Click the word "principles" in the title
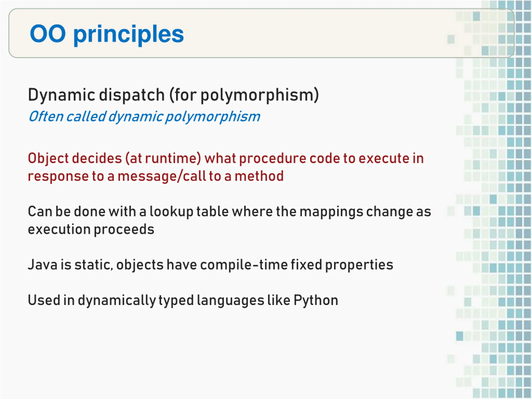Image resolution: width=532 pixels, height=399 pixels. 129,35
